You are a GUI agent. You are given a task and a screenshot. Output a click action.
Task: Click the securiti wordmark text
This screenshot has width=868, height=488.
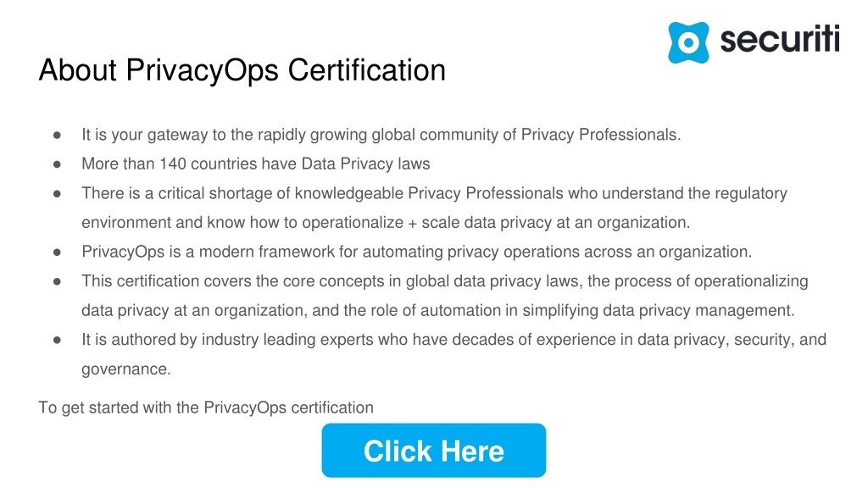[780, 39]
